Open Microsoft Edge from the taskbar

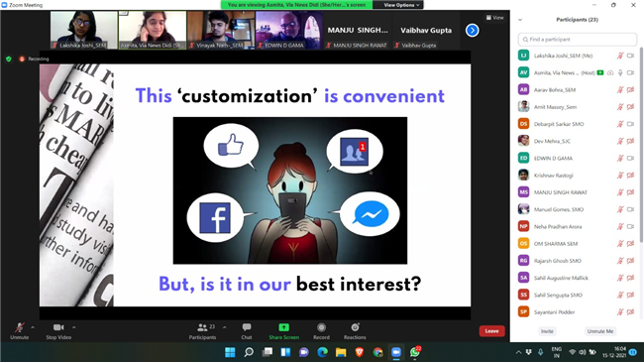[x=322, y=352]
